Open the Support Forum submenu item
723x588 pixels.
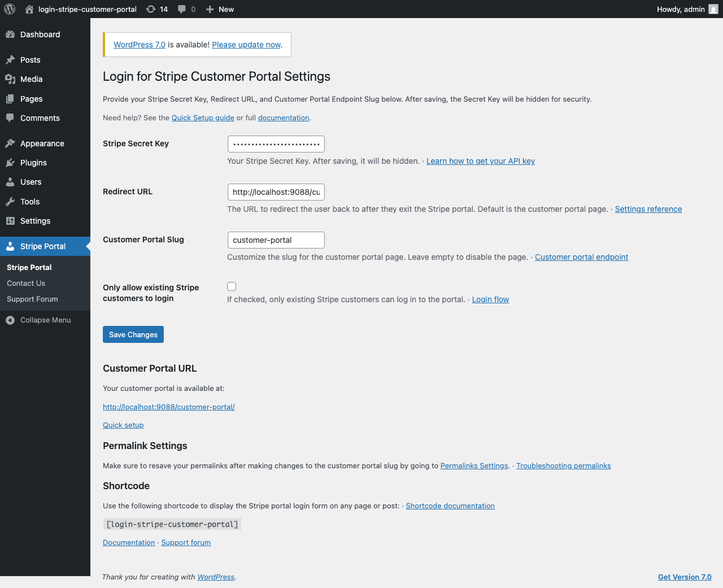(x=32, y=299)
